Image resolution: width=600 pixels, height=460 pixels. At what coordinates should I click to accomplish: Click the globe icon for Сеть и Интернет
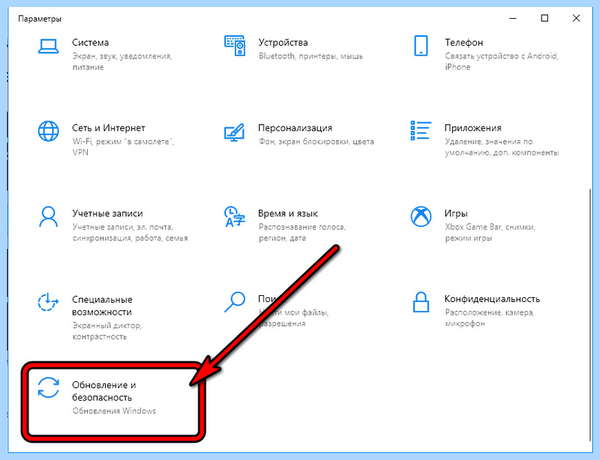(48, 131)
